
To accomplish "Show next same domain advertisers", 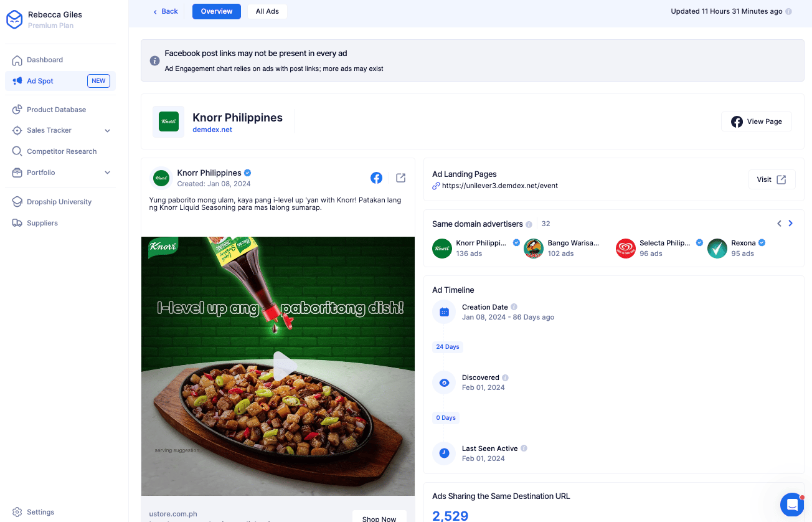I will 790,224.
